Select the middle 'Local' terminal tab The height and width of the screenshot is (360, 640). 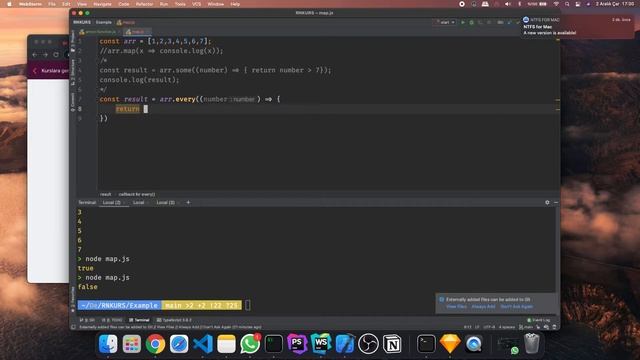coord(138,202)
